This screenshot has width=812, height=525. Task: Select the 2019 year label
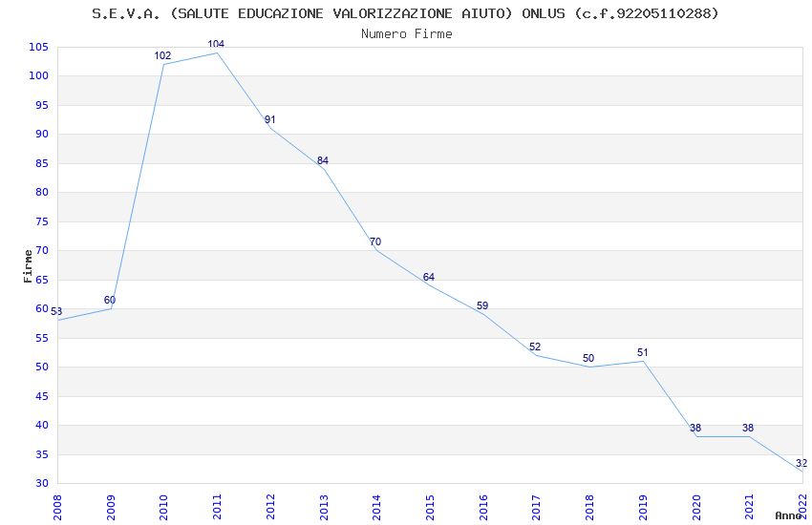pos(643,508)
